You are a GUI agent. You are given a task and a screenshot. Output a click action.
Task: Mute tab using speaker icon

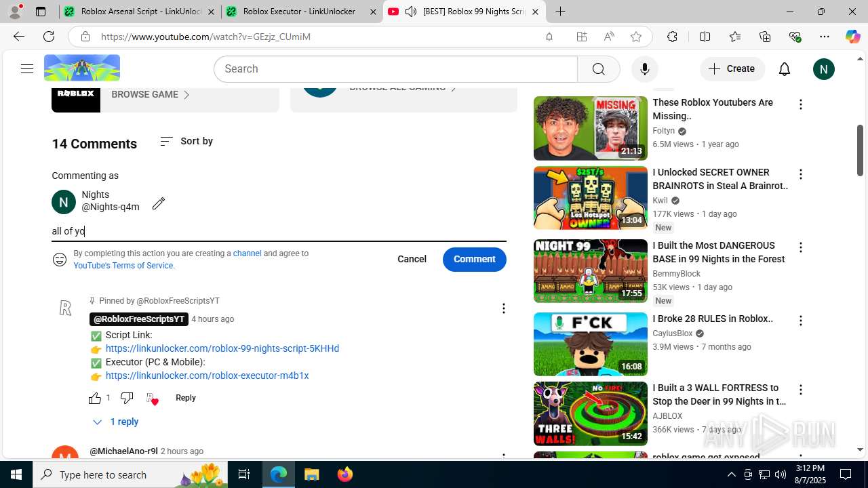(x=411, y=12)
